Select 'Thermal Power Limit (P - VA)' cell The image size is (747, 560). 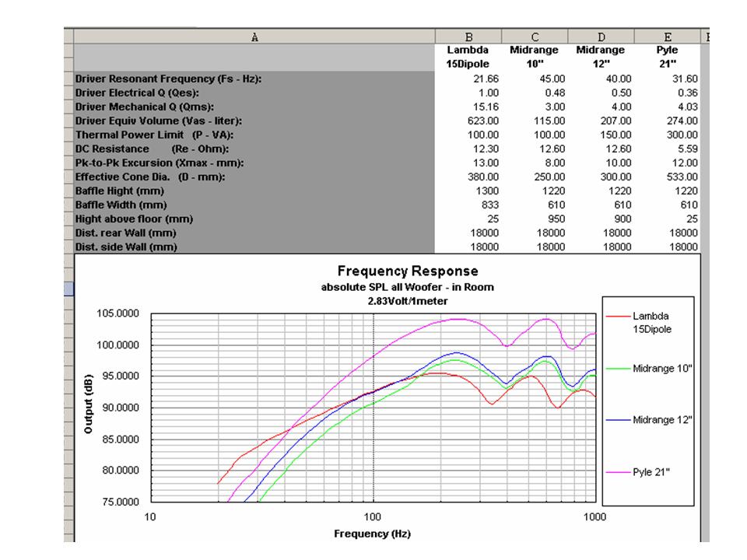point(254,135)
